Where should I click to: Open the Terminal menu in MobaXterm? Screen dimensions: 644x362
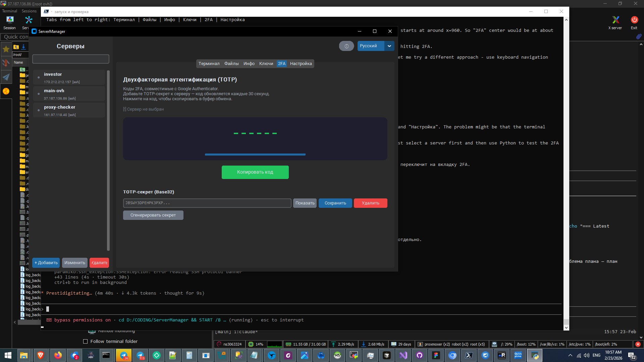point(9,11)
